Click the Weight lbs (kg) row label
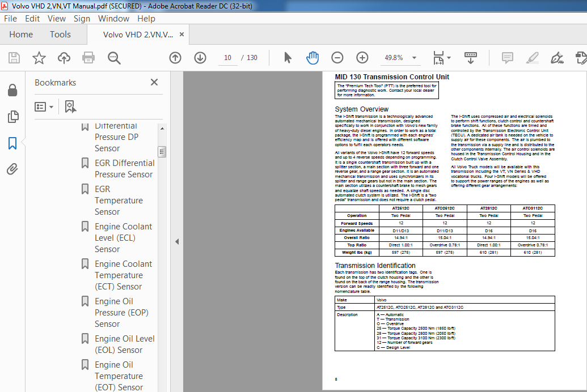587x392 pixels. [x=357, y=253]
